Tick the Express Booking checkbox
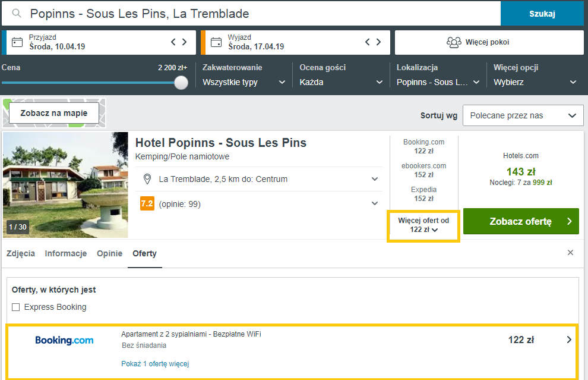 pyautogui.click(x=16, y=307)
